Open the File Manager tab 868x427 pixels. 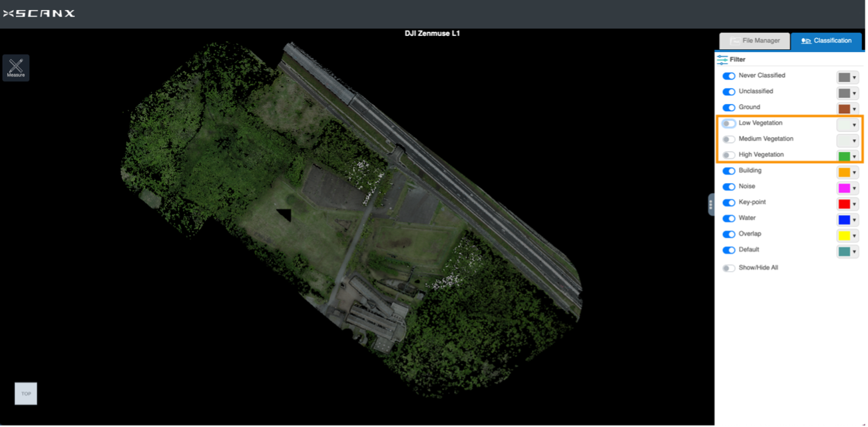755,41
